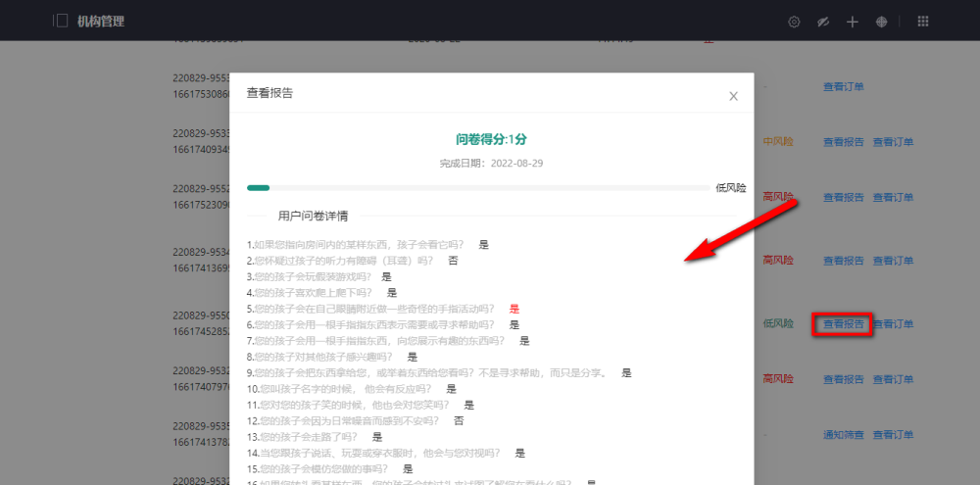
Task: Click question 3 about 假装游戏
Action: (x=309, y=277)
